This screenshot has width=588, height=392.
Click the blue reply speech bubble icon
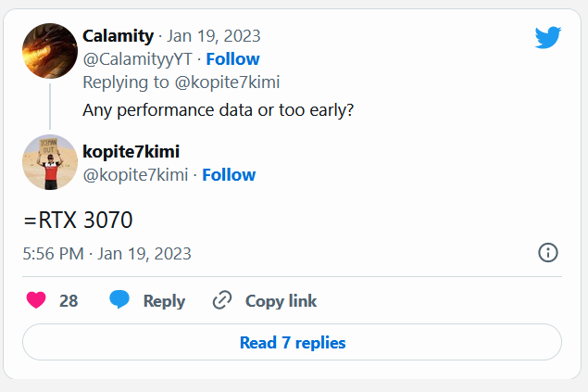tap(119, 299)
